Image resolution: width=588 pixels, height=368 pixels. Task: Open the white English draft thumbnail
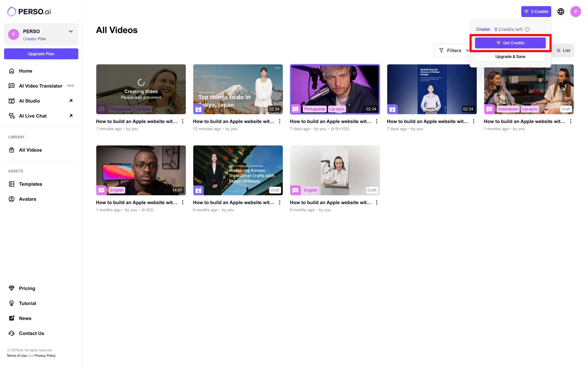coord(335,170)
